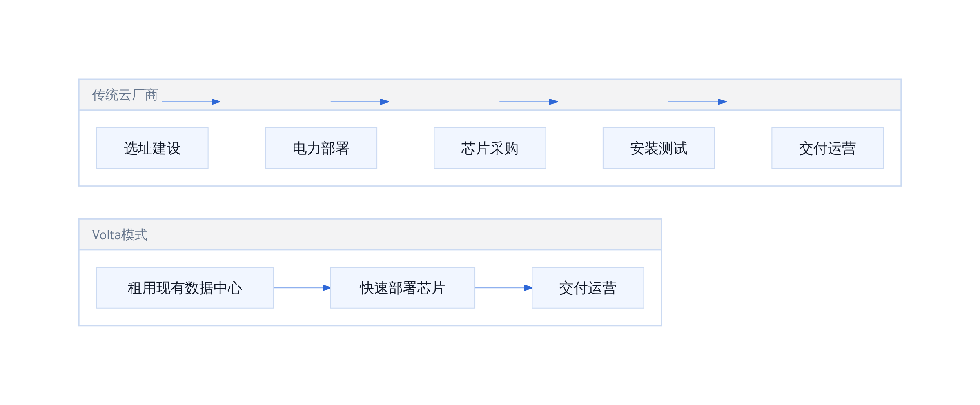This screenshot has height=405, width=980.
Task: Click the first arrow beside 传统云厂商 label
Action: (x=191, y=102)
